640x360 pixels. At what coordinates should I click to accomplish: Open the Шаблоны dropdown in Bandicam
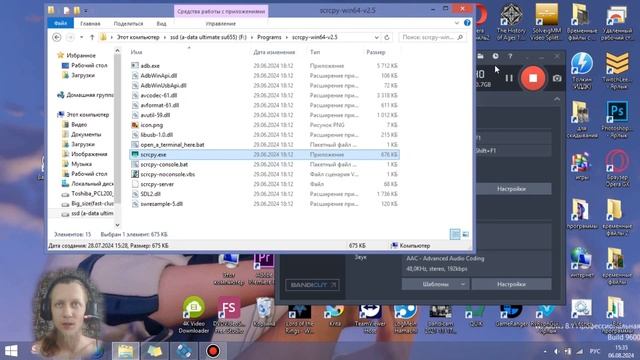[x=435, y=284]
